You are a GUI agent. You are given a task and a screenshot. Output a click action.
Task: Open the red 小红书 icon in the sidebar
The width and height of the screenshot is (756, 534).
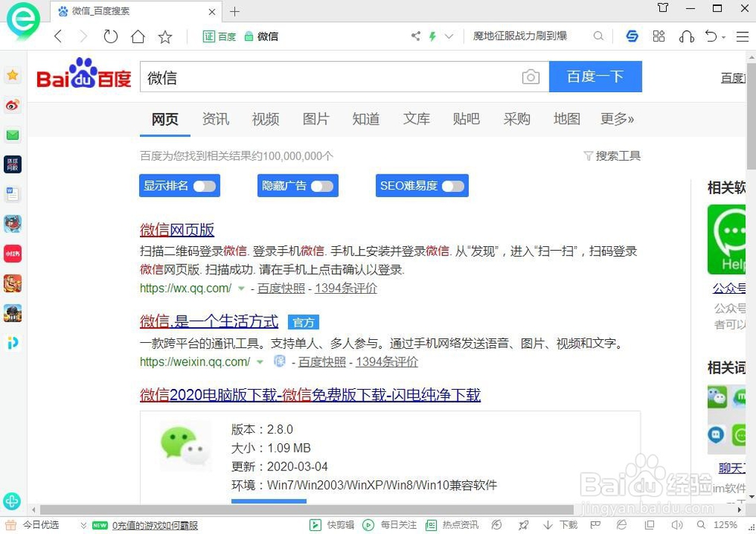(x=13, y=254)
